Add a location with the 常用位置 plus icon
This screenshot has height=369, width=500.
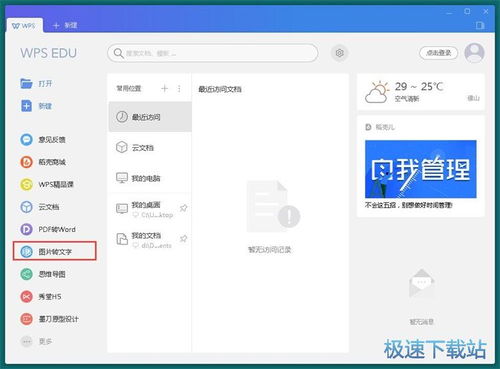(x=164, y=88)
